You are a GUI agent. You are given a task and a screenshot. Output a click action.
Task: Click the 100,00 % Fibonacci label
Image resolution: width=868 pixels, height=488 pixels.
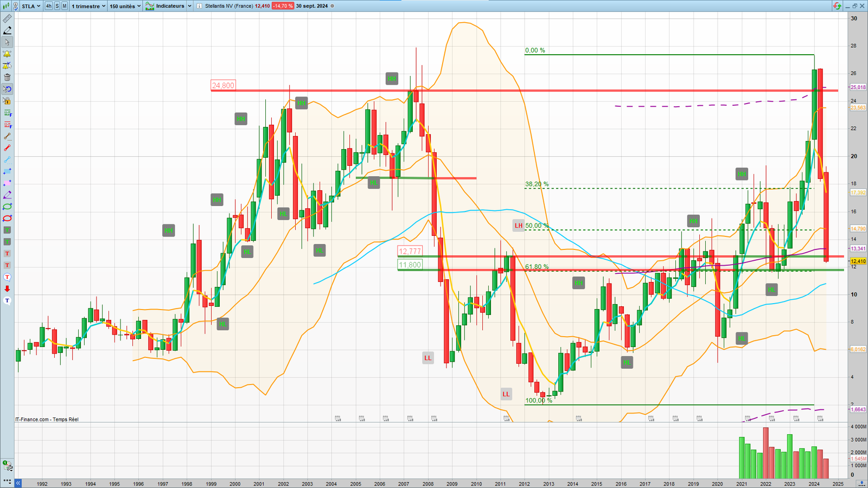(539, 400)
